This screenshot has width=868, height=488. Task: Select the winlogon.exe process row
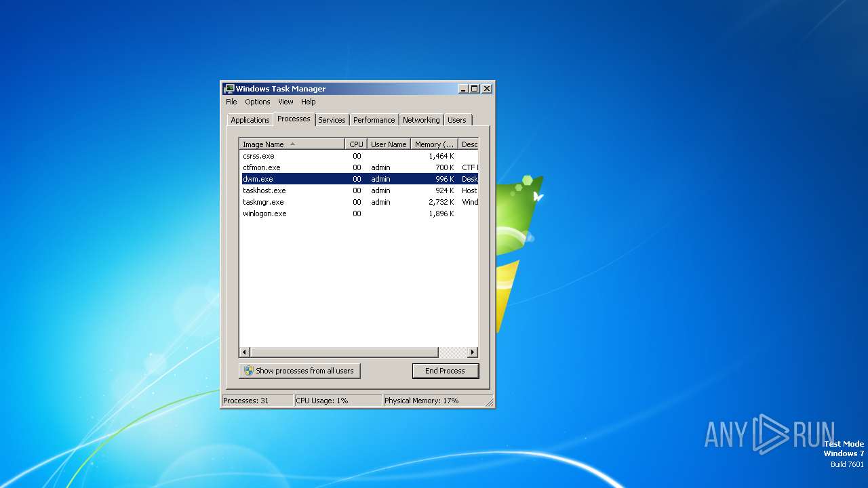pyautogui.click(x=359, y=213)
